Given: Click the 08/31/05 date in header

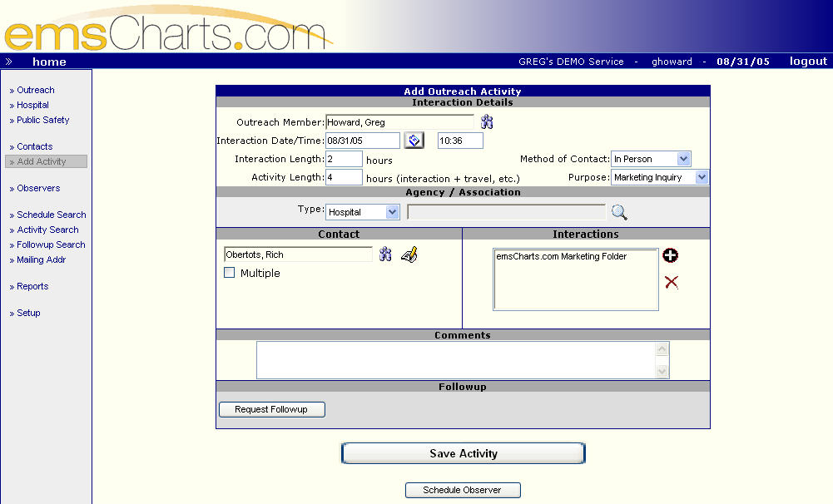Looking at the screenshot, I should [743, 62].
